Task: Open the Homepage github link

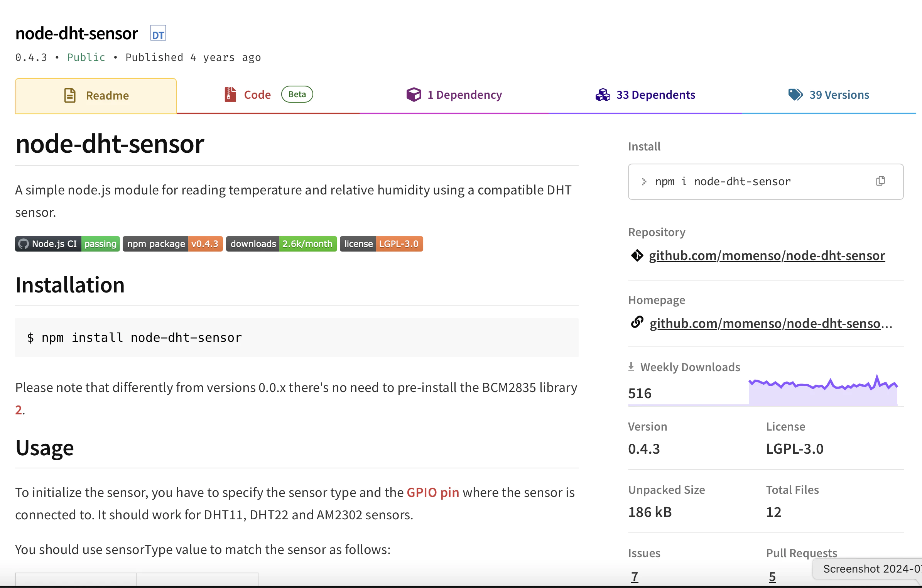Action: pos(771,323)
